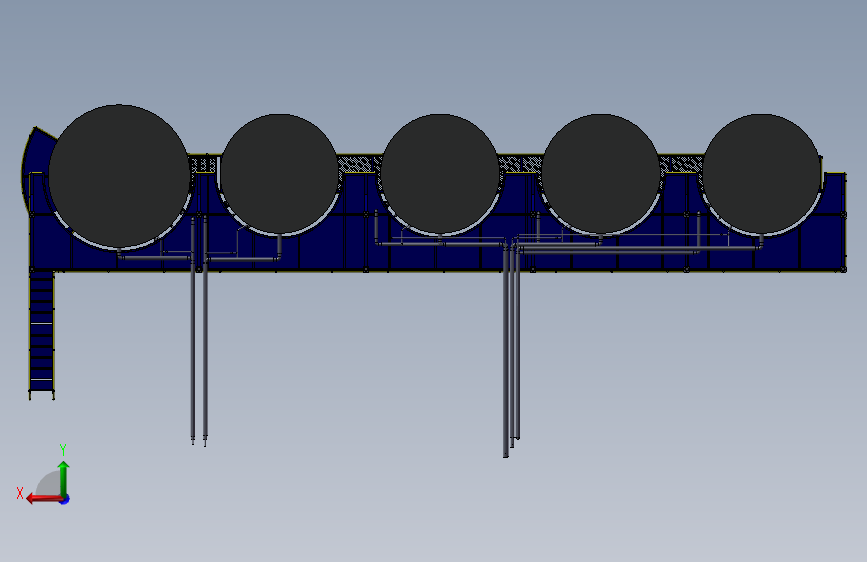Click the red X axis arrow
Screen dimensions: 867x562
[x=44, y=499]
